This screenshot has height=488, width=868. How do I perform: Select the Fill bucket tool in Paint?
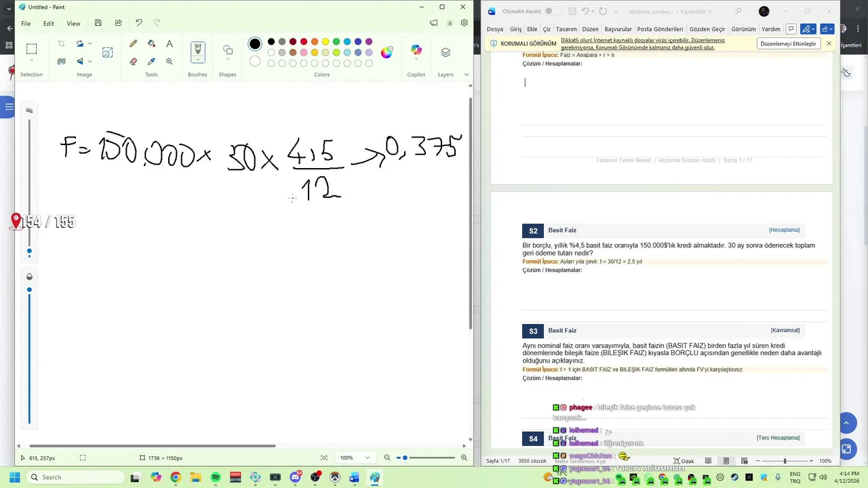[x=151, y=44]
